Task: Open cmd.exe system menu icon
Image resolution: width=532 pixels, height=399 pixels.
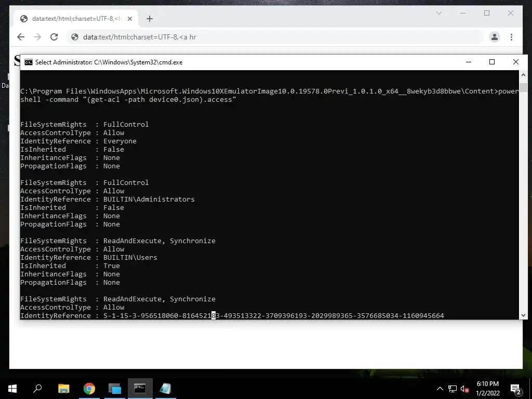Action: [x=29, y=62]
